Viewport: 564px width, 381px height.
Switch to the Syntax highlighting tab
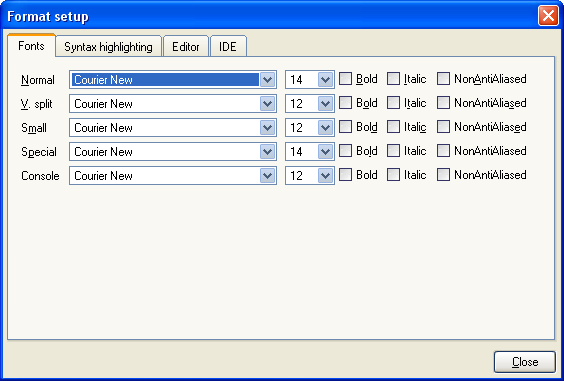(x=108, y=46)
